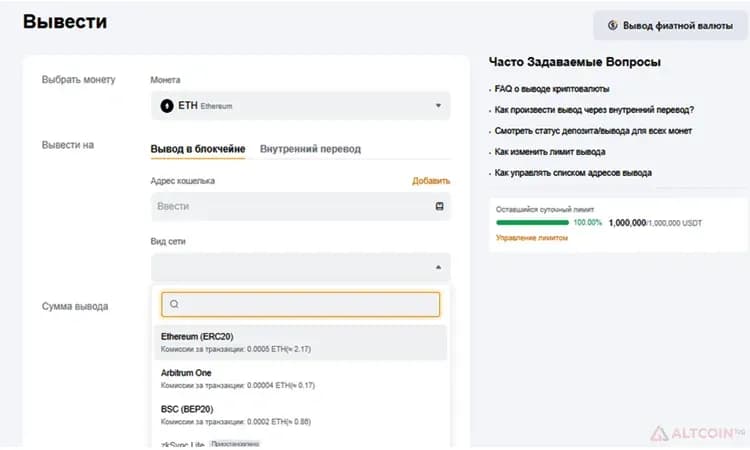
Task: Open FAQ о выводе криптовалюты link
Action: 551,89
